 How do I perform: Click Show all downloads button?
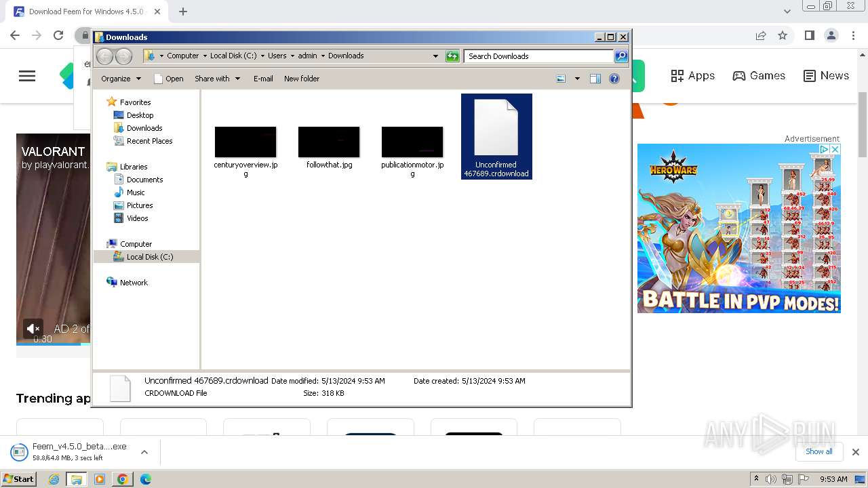tap(818, 451)
